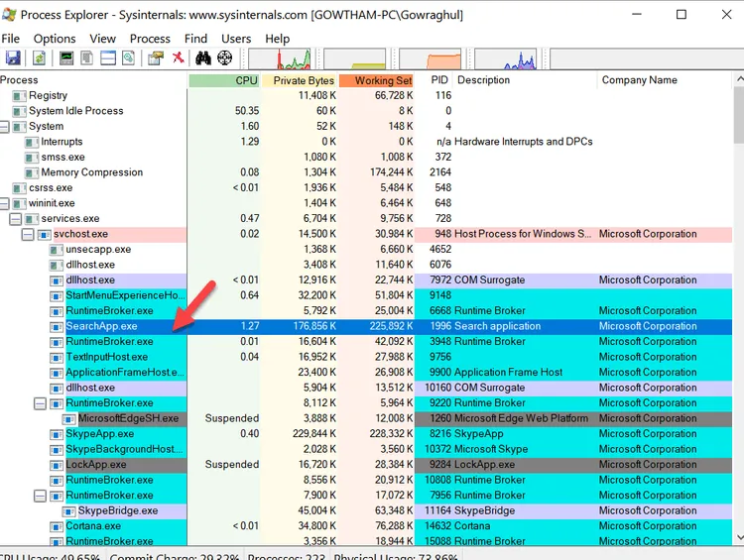Collapse the services.exe tree node

click(x=16, y=219)
